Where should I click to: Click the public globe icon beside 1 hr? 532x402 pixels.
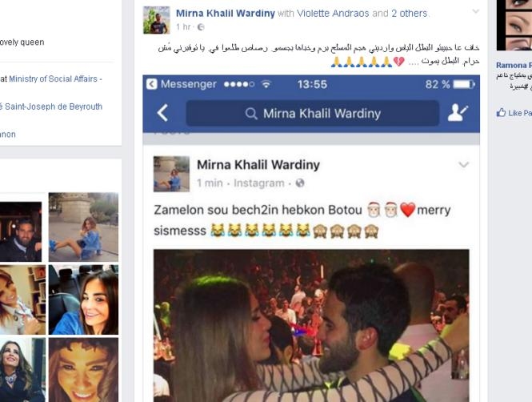[x=201, y=27]
